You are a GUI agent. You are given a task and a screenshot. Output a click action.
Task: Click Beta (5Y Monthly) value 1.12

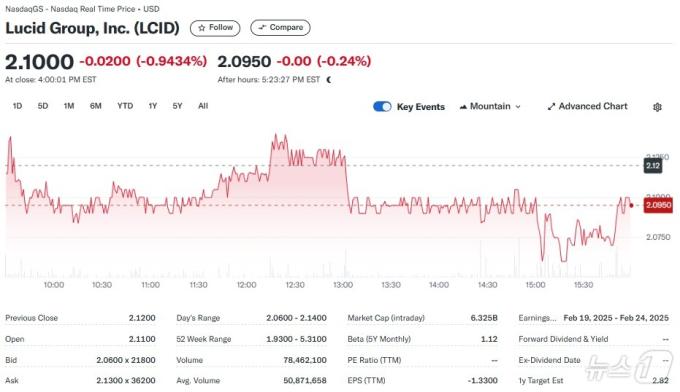(489, 339)
